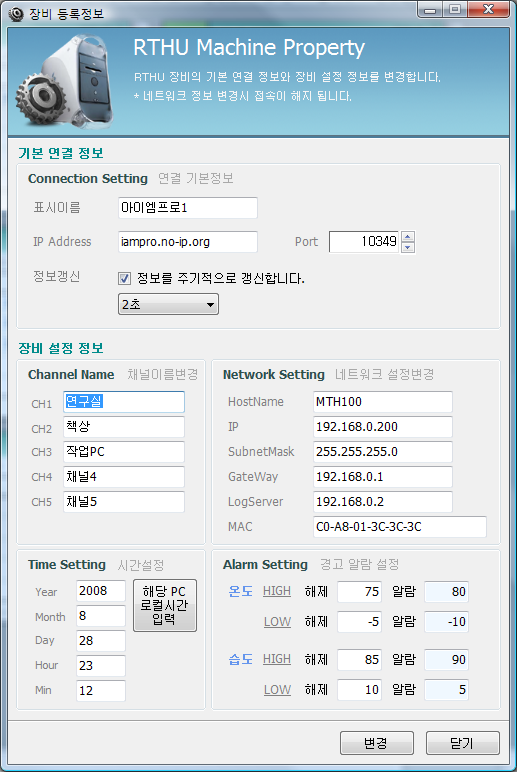Viewport: 517px width, 772px height.
Task: Click the camera icon in title bar
Action: tap(16, 14)
